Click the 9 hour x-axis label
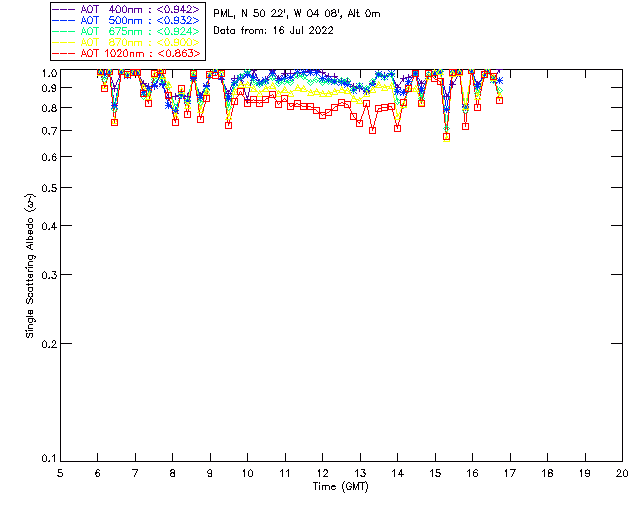Screen dimensions: 640x512 [x=210, y=473]
